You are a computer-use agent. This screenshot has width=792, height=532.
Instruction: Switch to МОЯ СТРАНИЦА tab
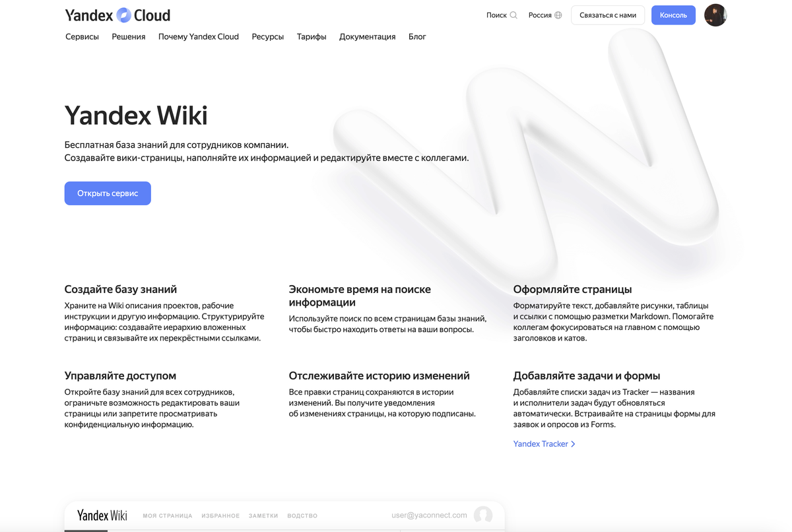(x=167, y=515)
